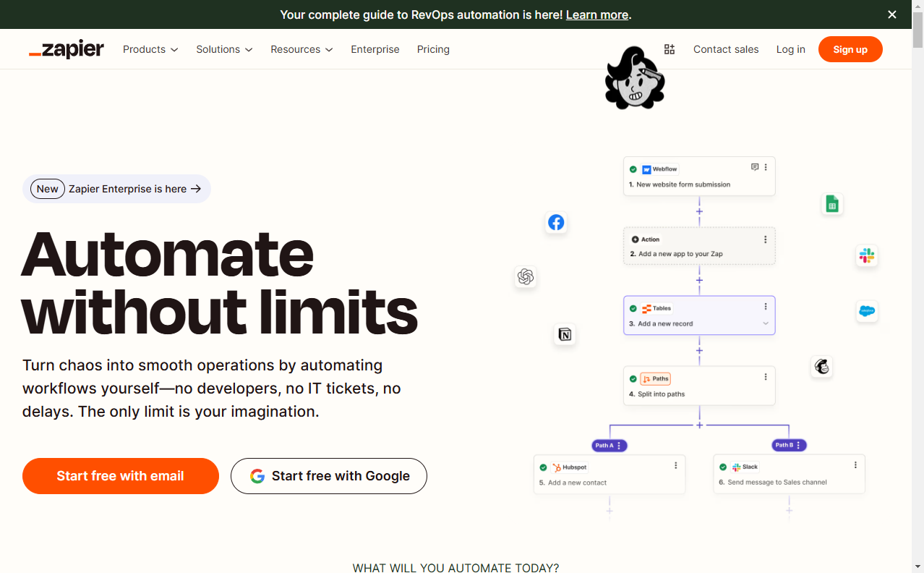Screen dimensions: 924x573
Task: Open the Path B label menu
Action: pyautogui.click(x=789, y=446)
